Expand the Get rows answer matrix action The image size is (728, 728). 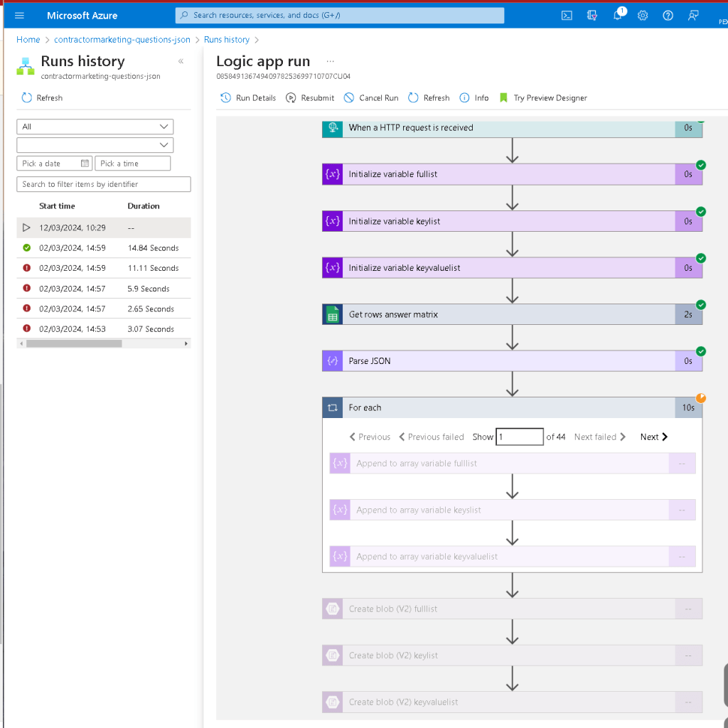[x=512, y=315]
